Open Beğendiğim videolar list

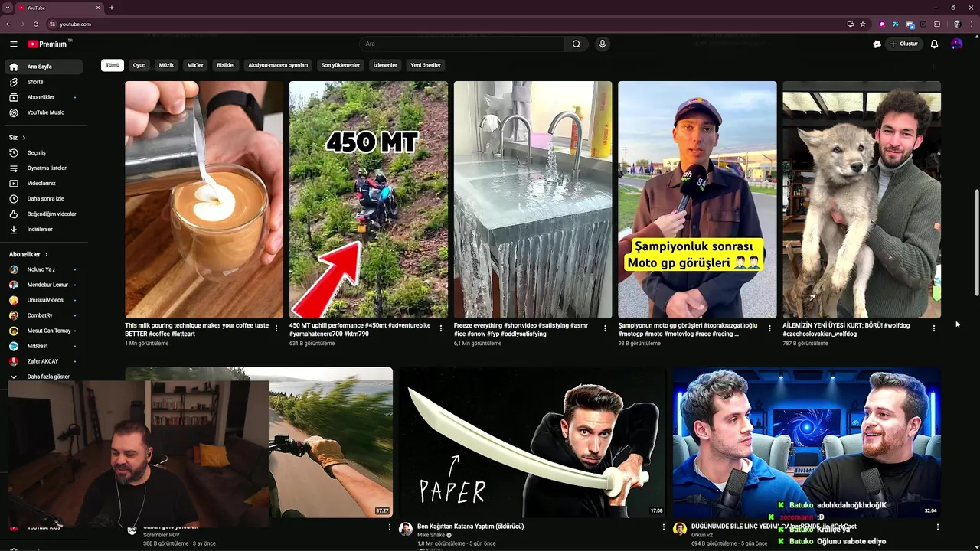(44, 214)
